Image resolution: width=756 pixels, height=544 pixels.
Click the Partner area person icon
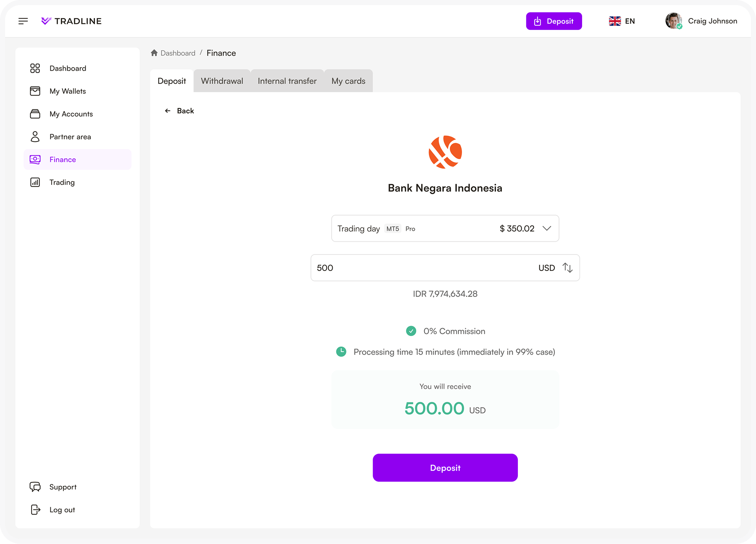(35, 137)
